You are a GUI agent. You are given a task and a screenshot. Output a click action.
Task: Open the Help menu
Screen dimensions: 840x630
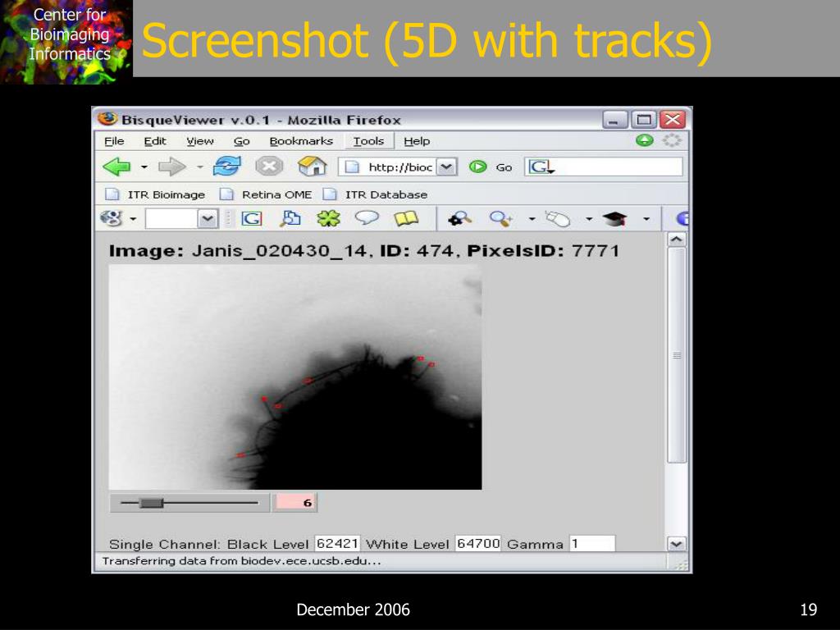click(417, 141)
